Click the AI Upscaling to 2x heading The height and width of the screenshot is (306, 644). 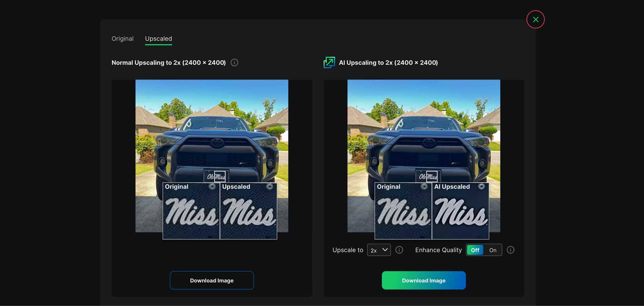click(388, 63)
